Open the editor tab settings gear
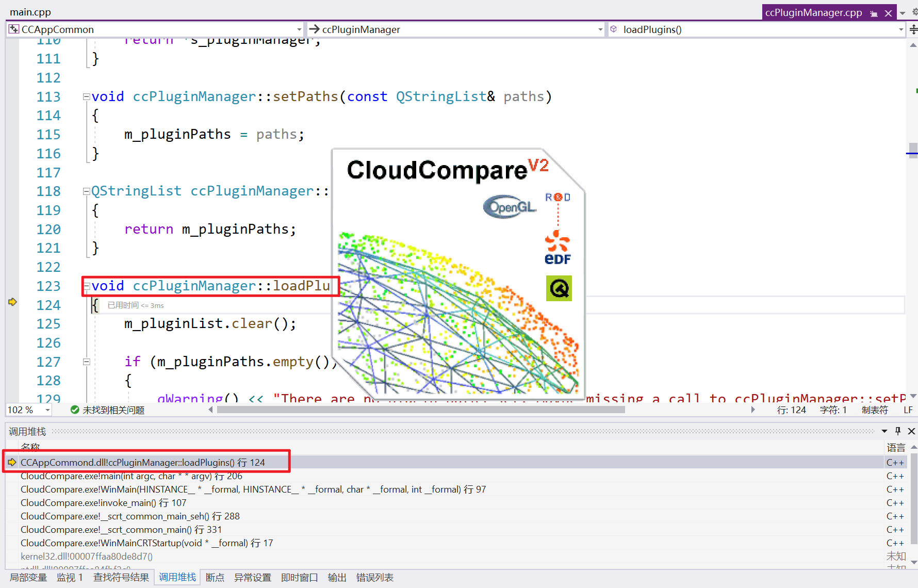 tap(914, 12)
